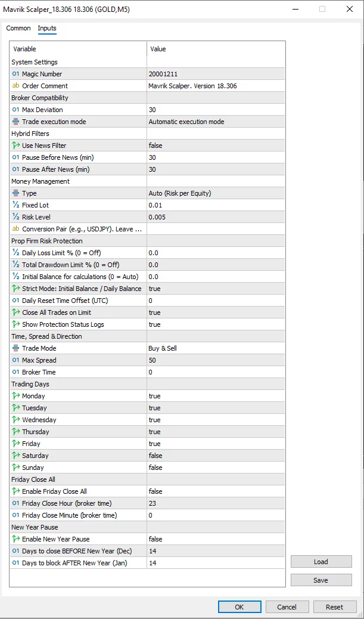This screenshot has width=364, height=619.
Task: Open the Close All Trades on Limit value selector
Action: click(x=216, y=312)
